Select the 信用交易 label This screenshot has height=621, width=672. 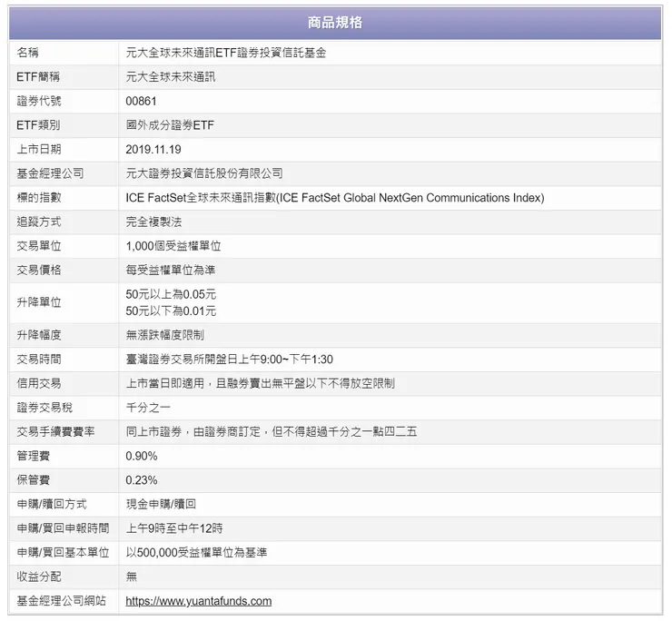click(x=39, y=383)
